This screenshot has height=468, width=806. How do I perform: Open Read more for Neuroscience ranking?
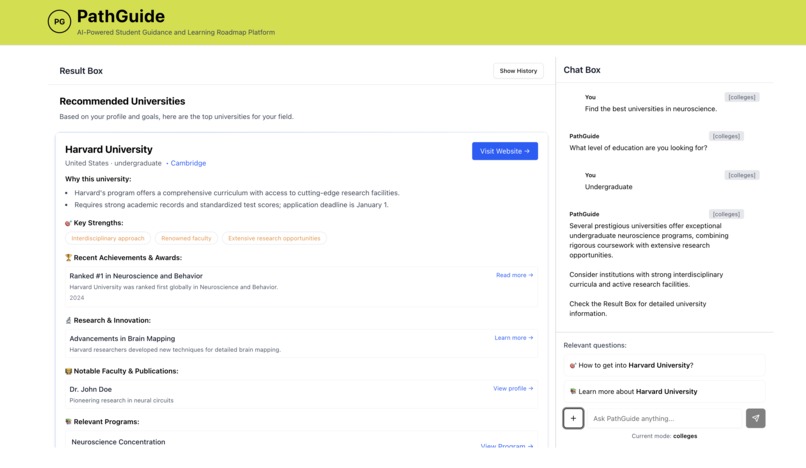click(x=515, y=275)
